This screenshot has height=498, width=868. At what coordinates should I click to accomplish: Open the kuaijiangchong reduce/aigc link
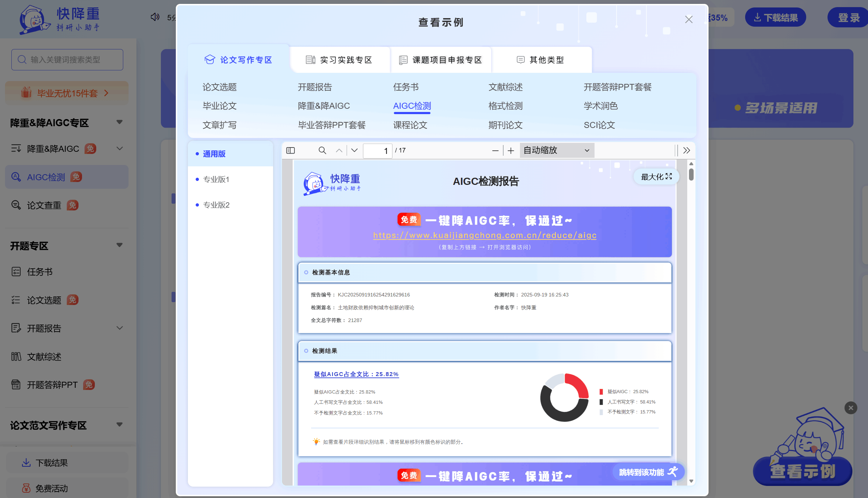coord(484,235)
